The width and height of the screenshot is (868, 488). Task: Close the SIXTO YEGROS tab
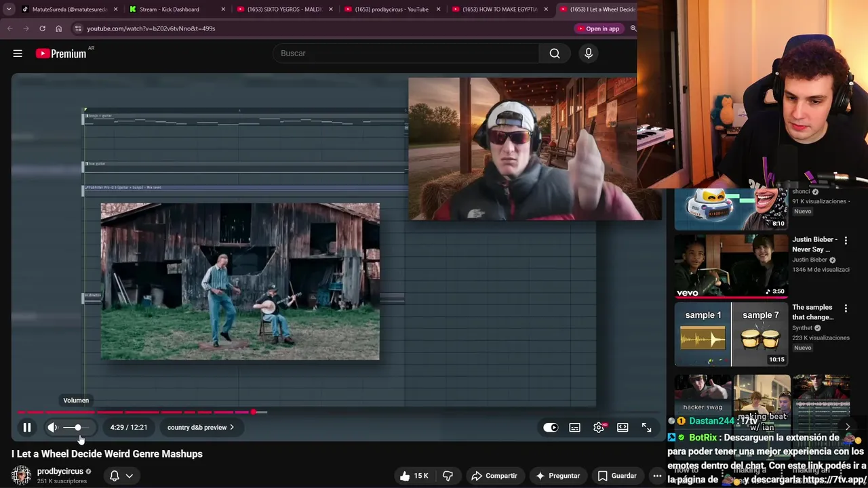331,9
